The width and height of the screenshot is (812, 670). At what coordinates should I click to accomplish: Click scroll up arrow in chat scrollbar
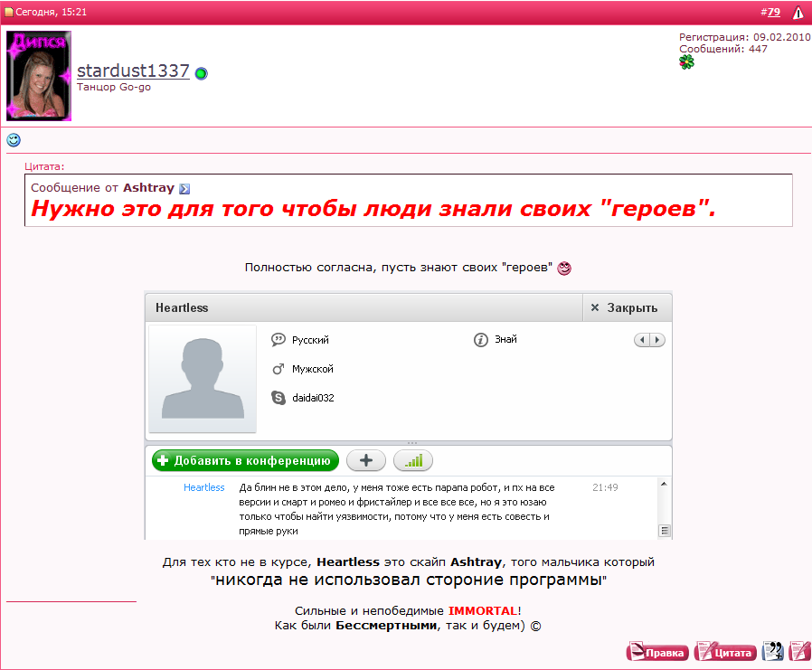tap(664, 484)
